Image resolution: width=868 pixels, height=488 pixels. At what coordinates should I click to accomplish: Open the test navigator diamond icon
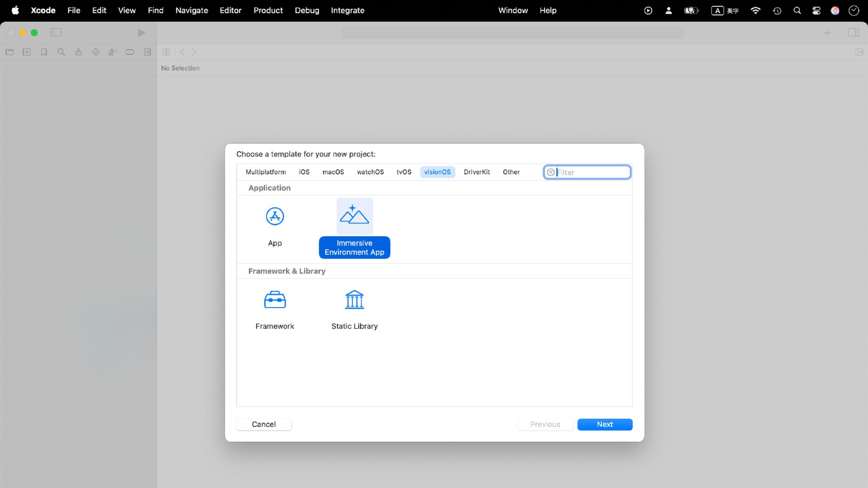click(x=95, y=52)
